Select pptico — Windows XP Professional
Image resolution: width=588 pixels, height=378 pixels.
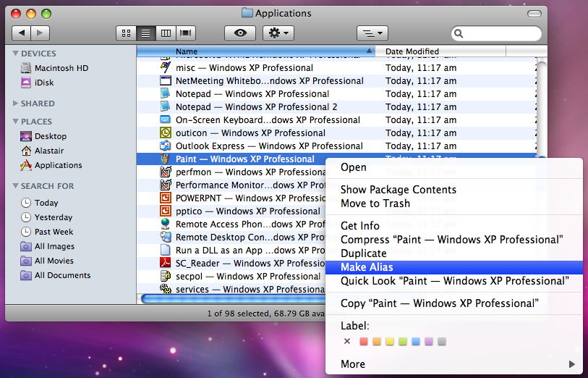tap(231, 211)
